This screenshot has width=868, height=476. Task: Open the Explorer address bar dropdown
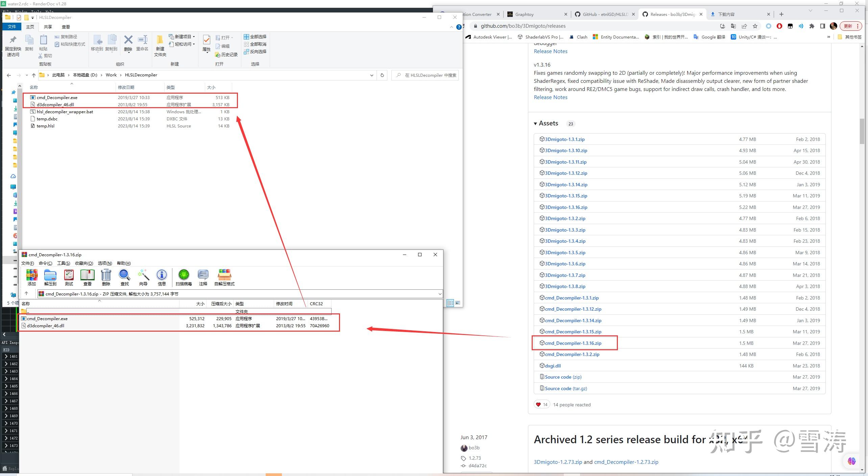(x=372, y=75)
